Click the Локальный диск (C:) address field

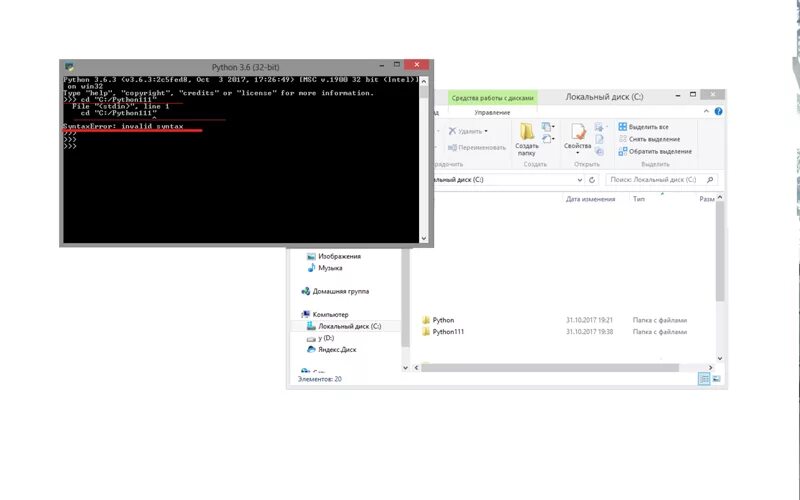(x=504, y=180)
